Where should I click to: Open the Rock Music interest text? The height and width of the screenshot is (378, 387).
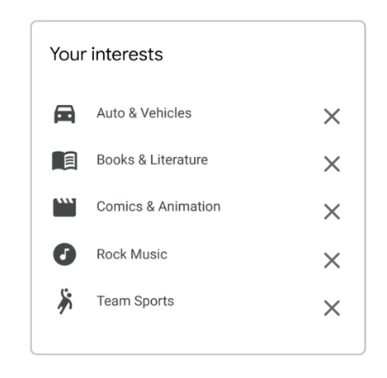coord(132,254)
